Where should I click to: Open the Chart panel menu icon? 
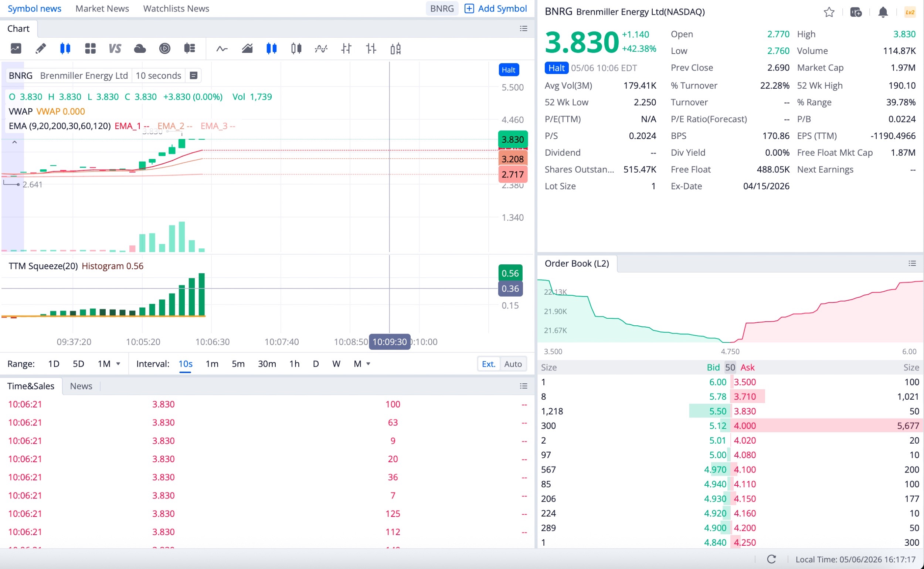point(523,28)
